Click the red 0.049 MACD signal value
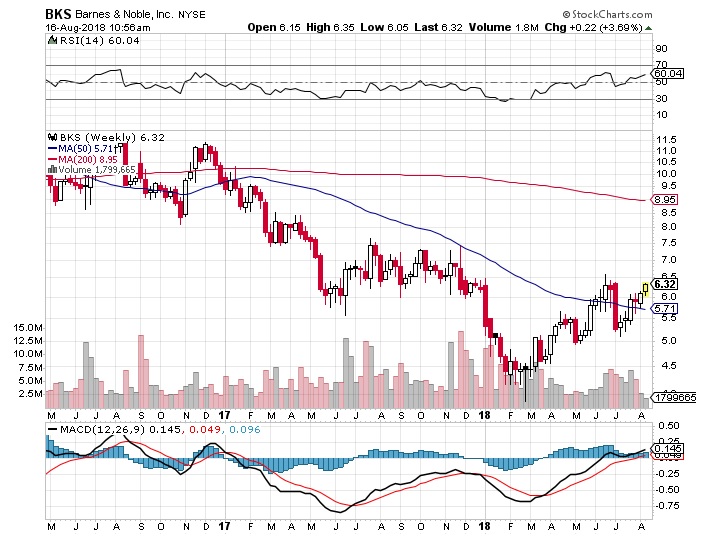This screenshot has height=539, width=701. [x=205, y=430]
